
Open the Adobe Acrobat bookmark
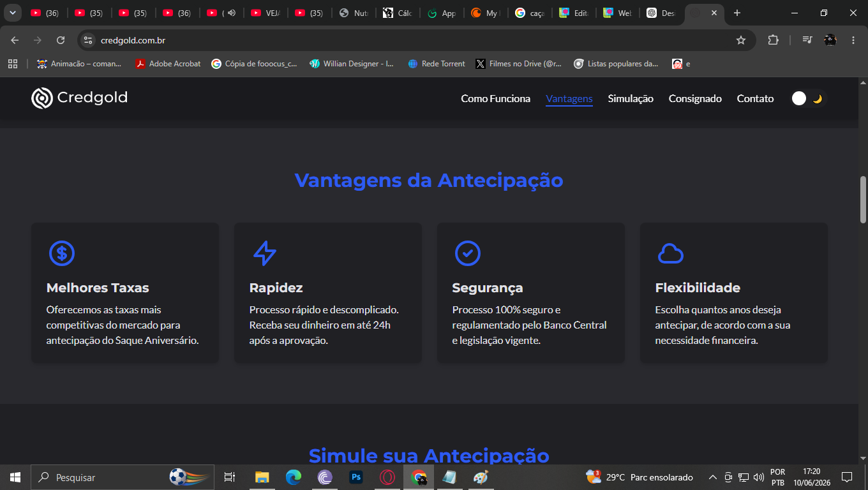(168, 64)
